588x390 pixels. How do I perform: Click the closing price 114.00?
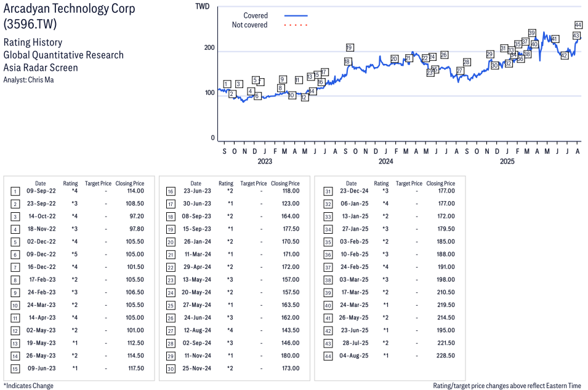(x=135, y=191)
